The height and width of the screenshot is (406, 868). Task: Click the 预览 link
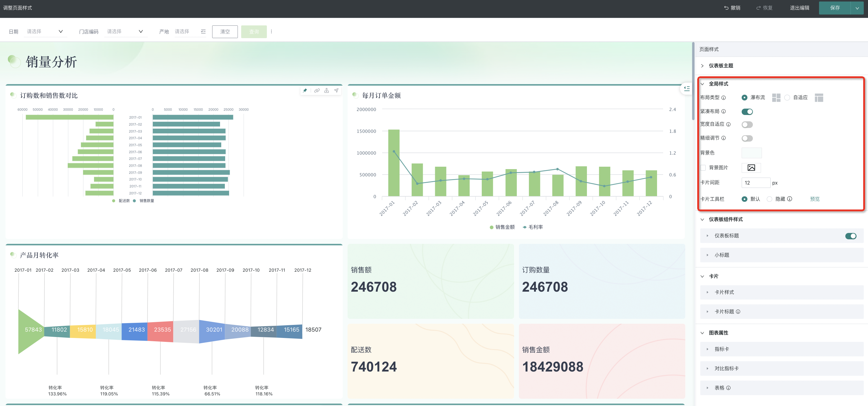[815, 199]
